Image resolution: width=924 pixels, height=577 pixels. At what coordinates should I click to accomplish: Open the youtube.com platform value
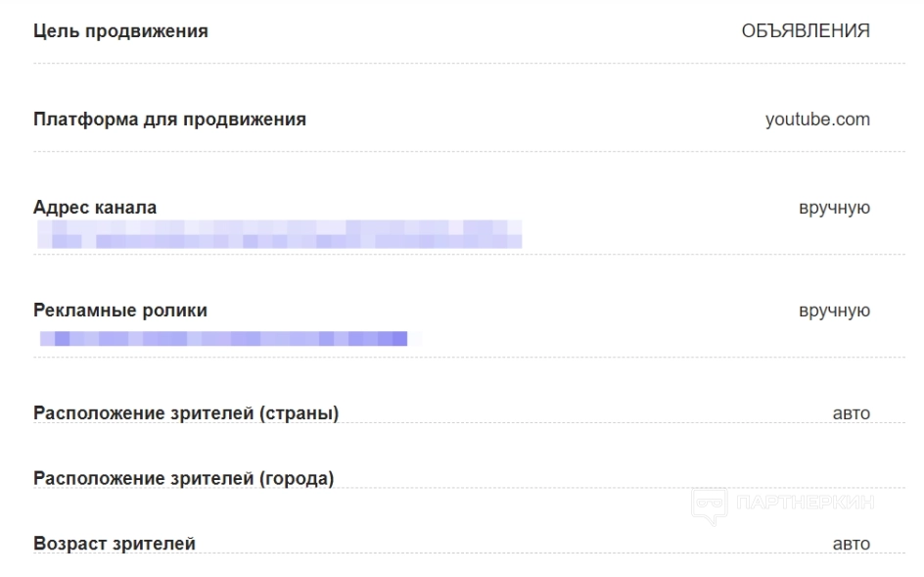tap(817, 120)
